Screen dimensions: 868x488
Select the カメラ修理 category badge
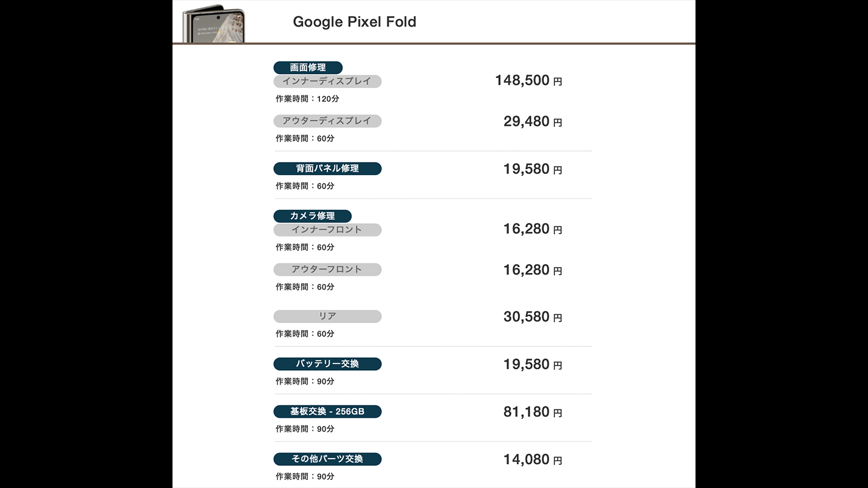tap(312, 216)
